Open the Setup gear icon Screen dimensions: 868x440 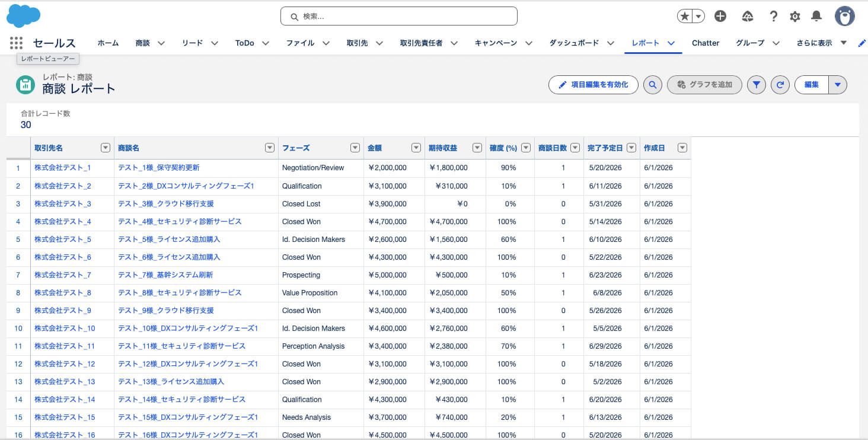[795, 17]
